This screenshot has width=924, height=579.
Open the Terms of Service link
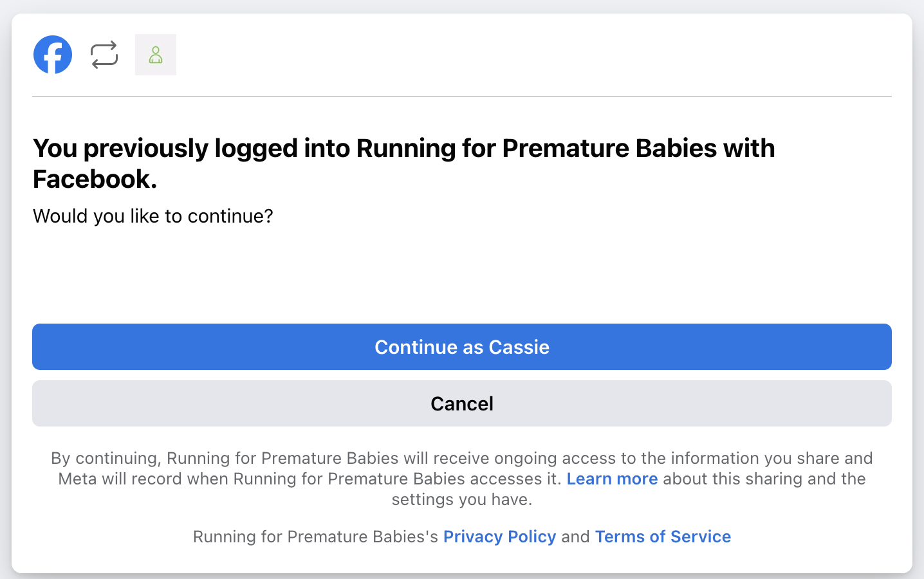pyautogui.click(x=663, y=537)
